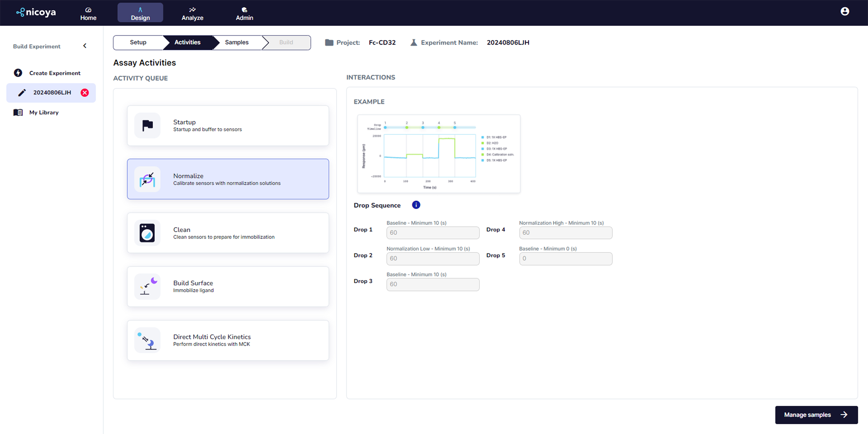
Task: Select the Normalize activity icon
Action: click(x=147, y=179)
